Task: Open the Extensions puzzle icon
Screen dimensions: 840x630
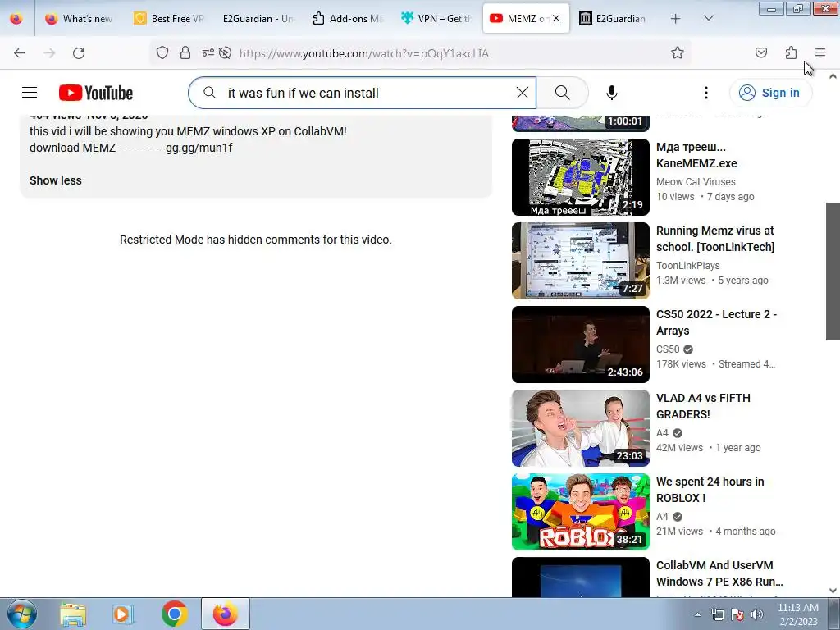Action: tap(791, 52)
